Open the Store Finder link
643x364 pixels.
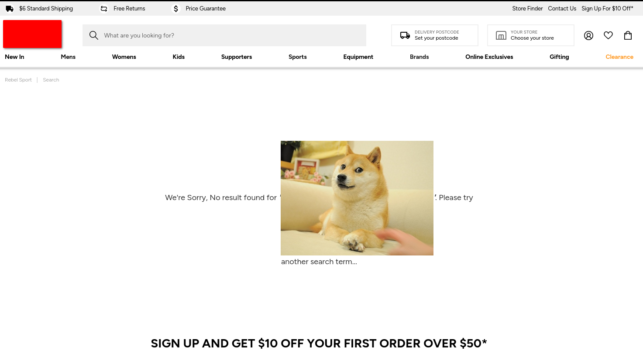click(527, 8)
